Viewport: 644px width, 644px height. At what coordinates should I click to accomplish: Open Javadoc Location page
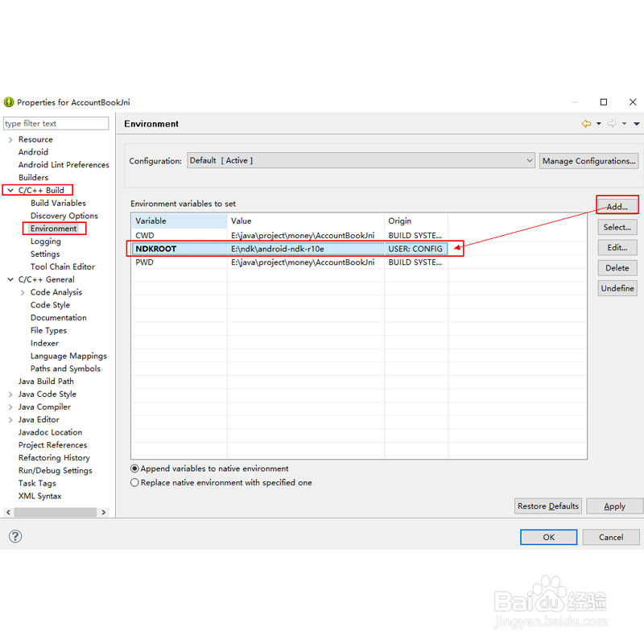pos(50,432)
